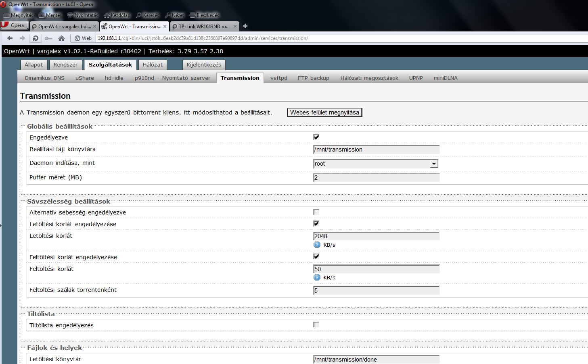Select the Szolgáltatások main tab

tap(110, 65)
